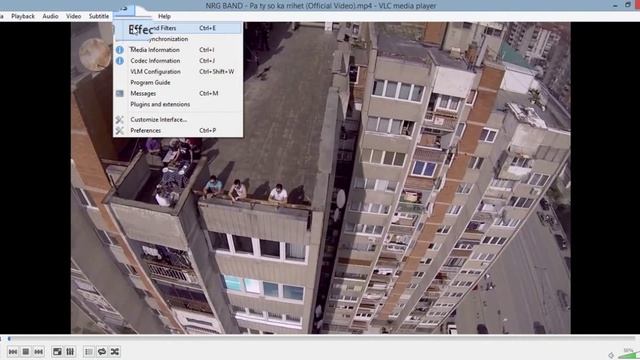Skip to previous media track
Viewport: 640px width, 360px height.
tap(13, 351)
